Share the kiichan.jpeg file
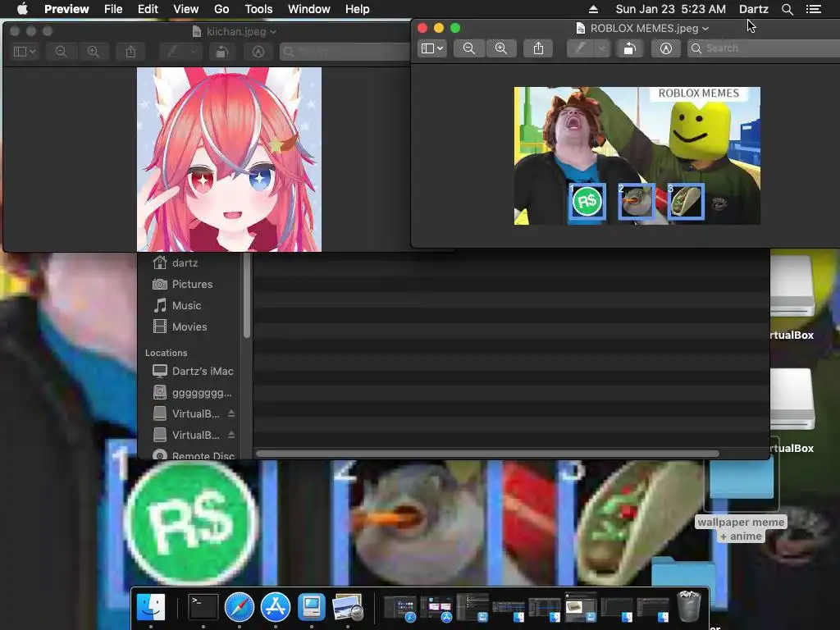840x630 pixels. 130,52
